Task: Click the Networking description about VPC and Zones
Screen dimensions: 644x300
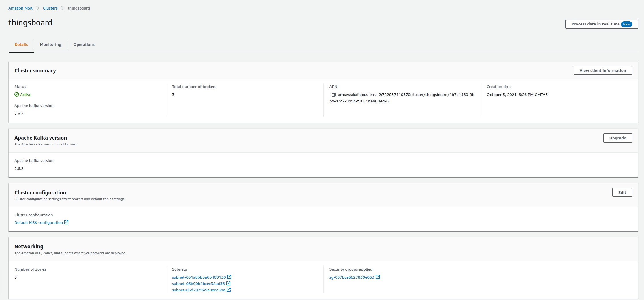Action: [70, 253]
